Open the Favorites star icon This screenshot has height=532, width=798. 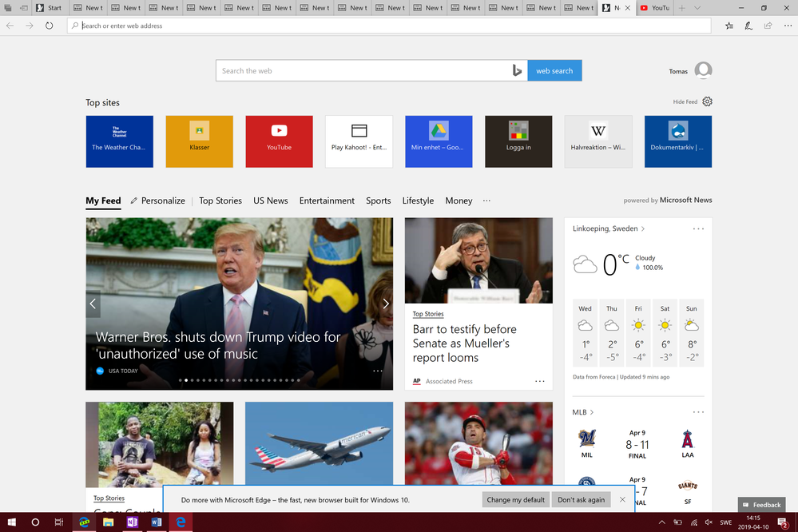pos(729,26)
